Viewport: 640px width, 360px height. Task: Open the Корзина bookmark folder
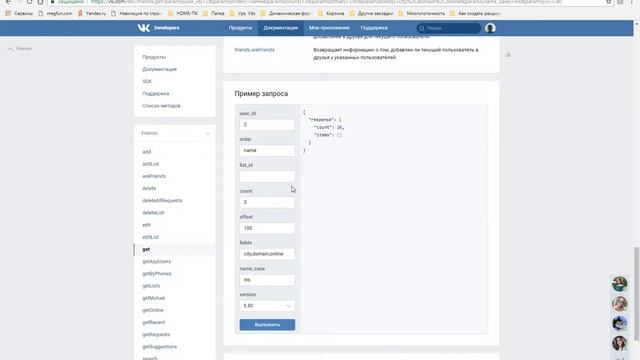point(331,13)
